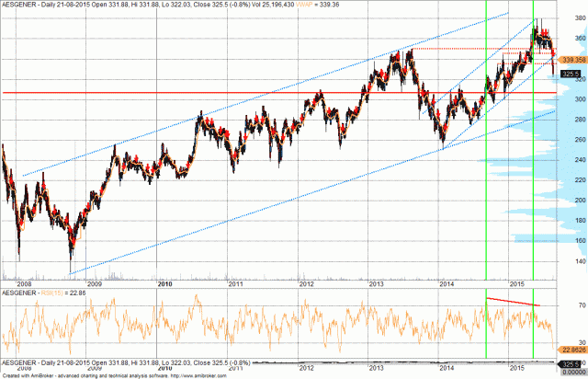Image resolution: width=588 pixels, height=379 pixels.
Task: Click the bold 2010 year label under main chart
Action: [165, 284]
